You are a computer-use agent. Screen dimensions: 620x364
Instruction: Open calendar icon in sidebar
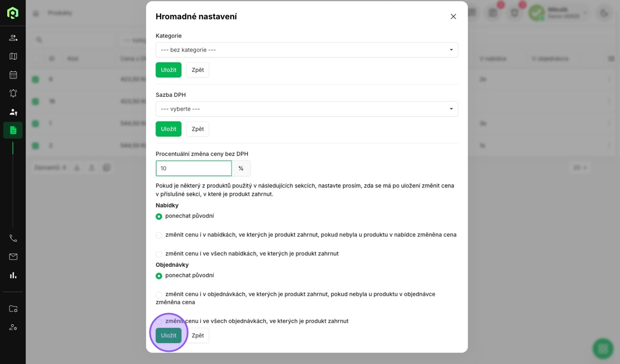(13, 75)
